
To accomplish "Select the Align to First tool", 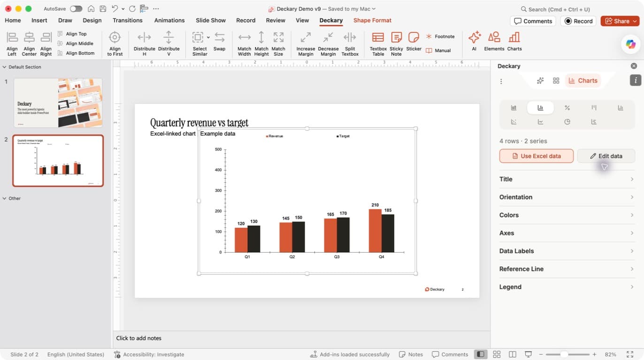I will pos(115,44).
